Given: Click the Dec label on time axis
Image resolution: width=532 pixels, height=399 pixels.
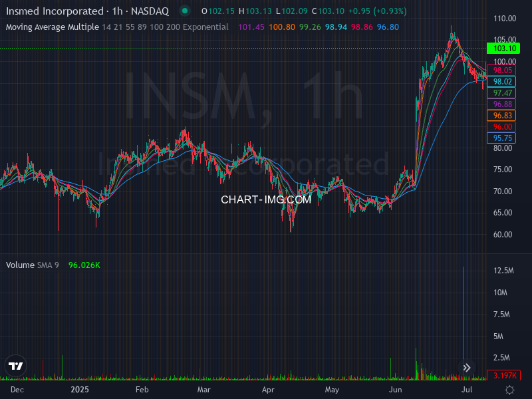Looking at the screenshot, I should (17, 390).
